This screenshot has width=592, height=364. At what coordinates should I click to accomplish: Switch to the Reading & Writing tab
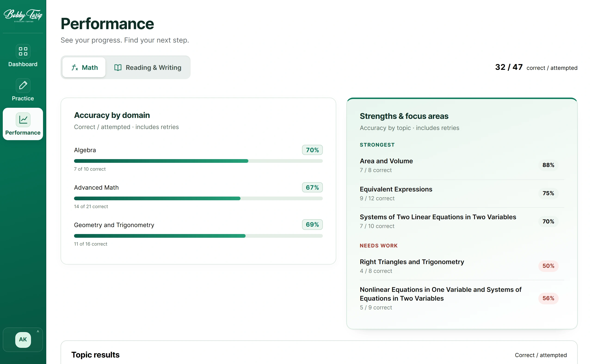[x=148, y=67]
